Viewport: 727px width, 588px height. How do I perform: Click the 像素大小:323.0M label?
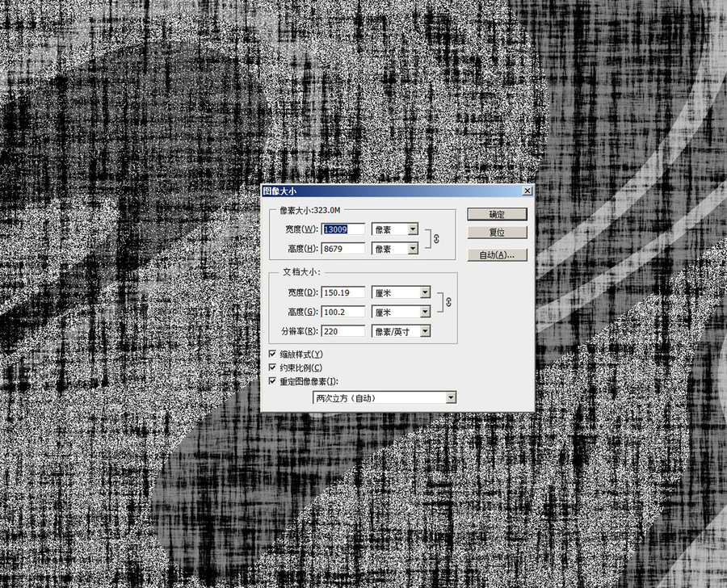310,210
